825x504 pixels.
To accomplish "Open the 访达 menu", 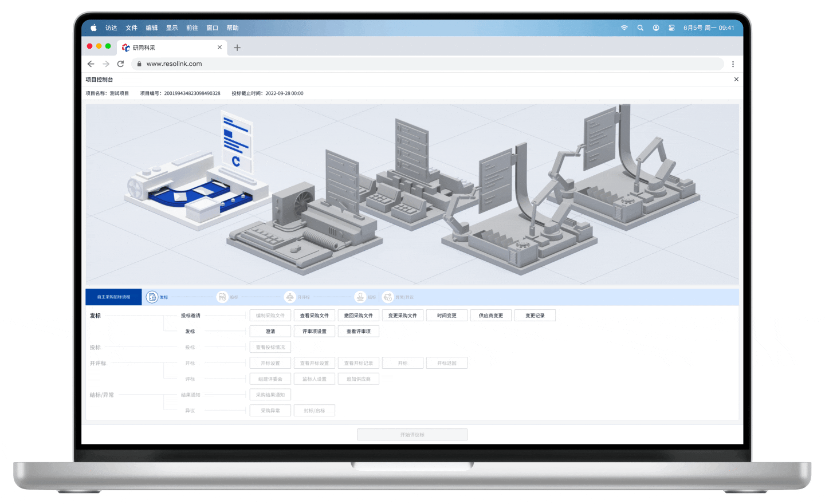I will click(111, 28).
